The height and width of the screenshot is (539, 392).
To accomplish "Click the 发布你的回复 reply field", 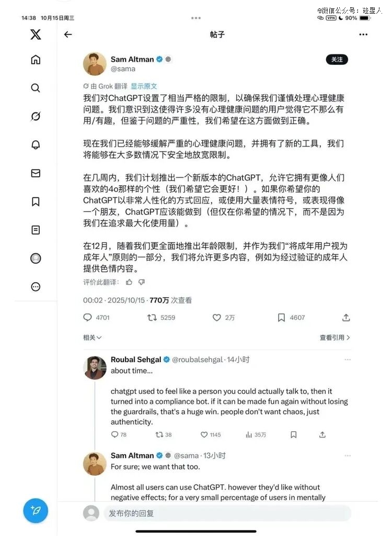I will (x=227, y=513).
